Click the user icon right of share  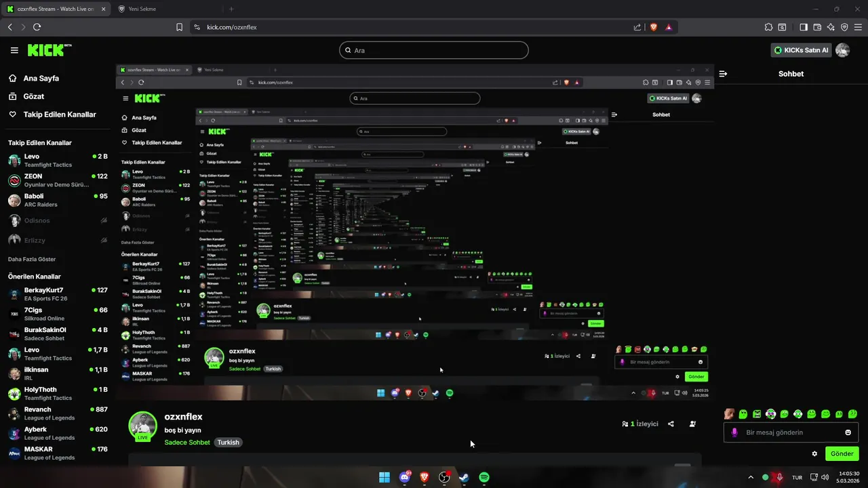(x=692, y=424)
